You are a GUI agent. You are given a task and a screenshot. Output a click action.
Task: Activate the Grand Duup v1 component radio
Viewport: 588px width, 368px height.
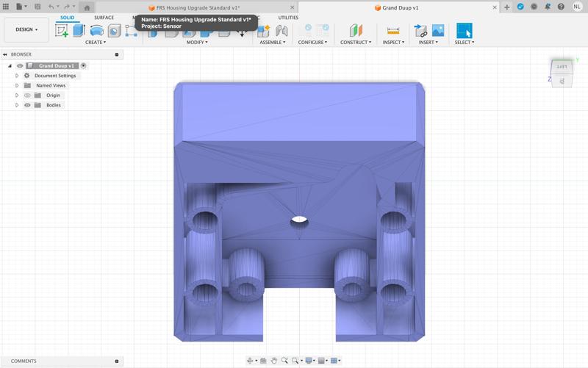point(83,65)
